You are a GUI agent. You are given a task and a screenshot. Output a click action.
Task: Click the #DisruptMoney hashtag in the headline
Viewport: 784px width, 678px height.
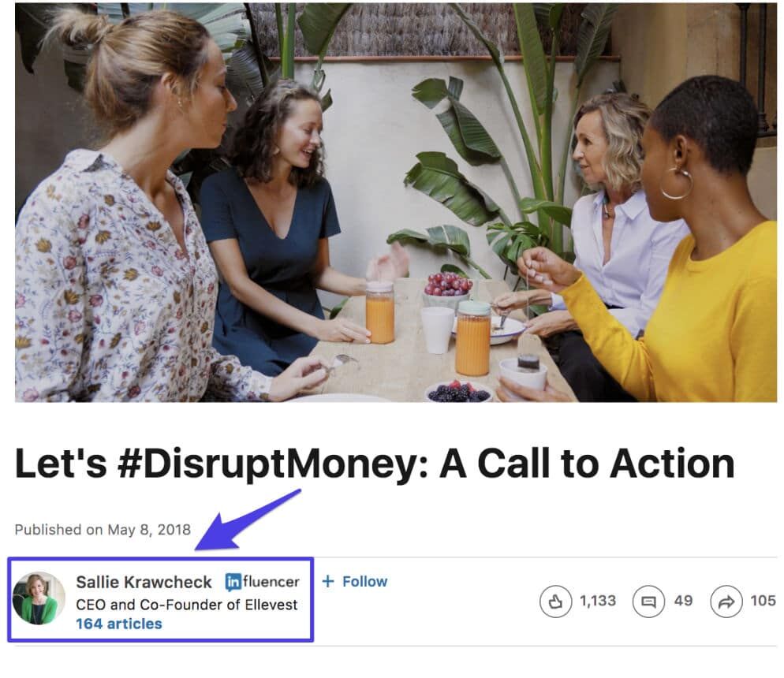[268, 464]
